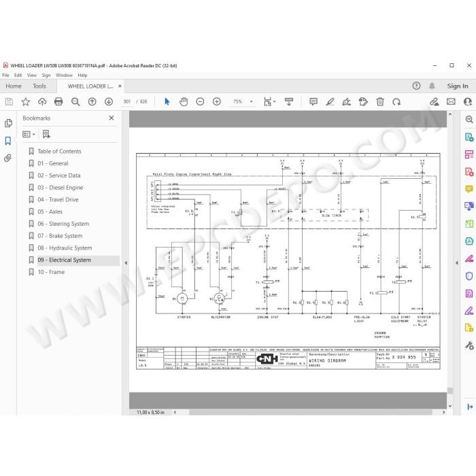476x476 pixels.
Task: Jump to 05 - Axles bookmark
Action: [50, 211]
